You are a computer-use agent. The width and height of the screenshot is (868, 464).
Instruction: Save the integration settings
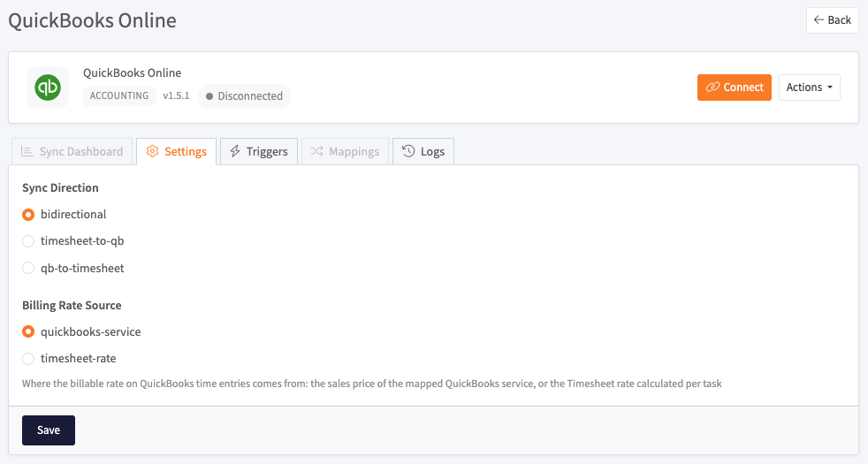49,430
